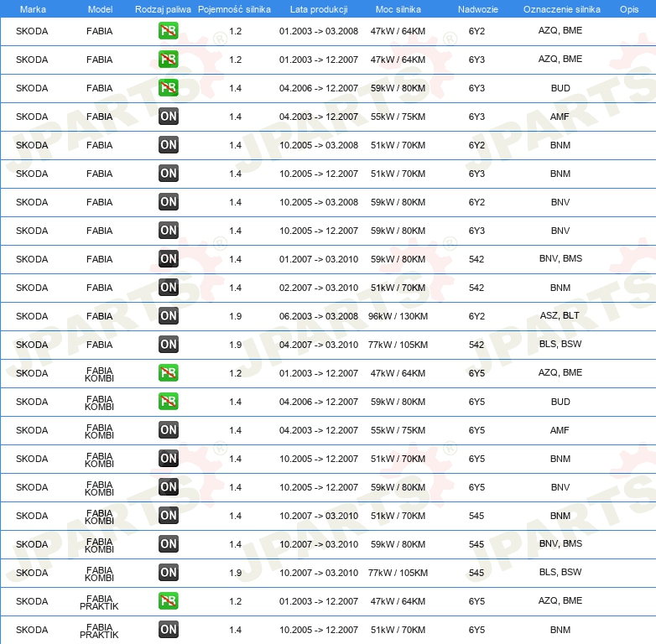Click date range 04.2007 -> 03.2010

[x=319, y=345]
